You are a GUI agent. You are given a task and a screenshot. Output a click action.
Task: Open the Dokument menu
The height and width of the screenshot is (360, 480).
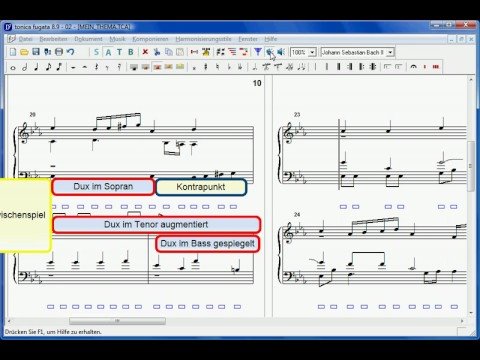88,39
